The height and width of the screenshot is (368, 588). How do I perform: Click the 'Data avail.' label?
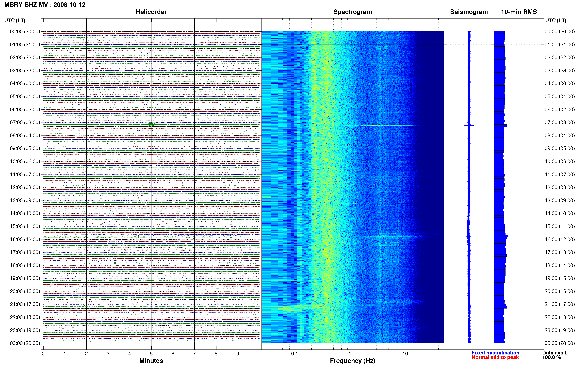pos(555,353)
